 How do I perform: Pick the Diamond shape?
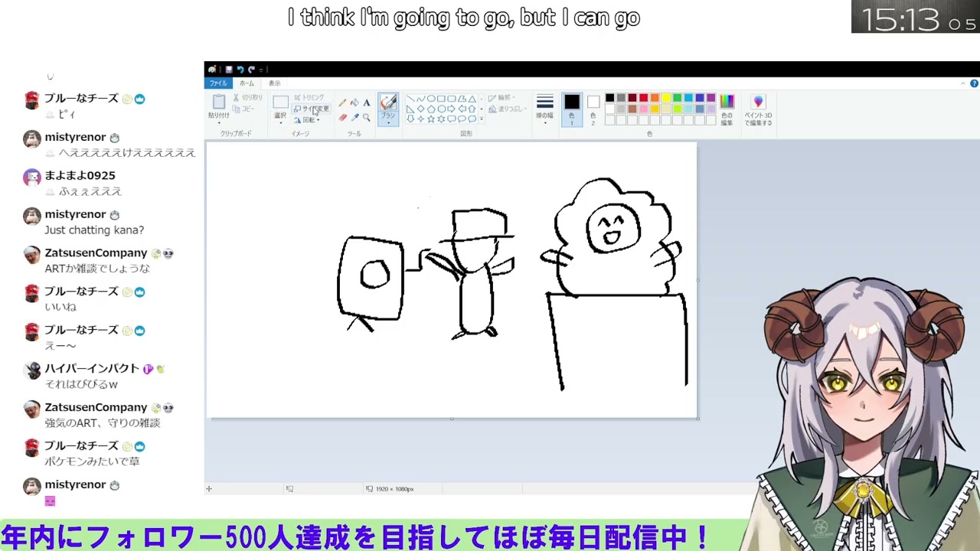point(420,109)
